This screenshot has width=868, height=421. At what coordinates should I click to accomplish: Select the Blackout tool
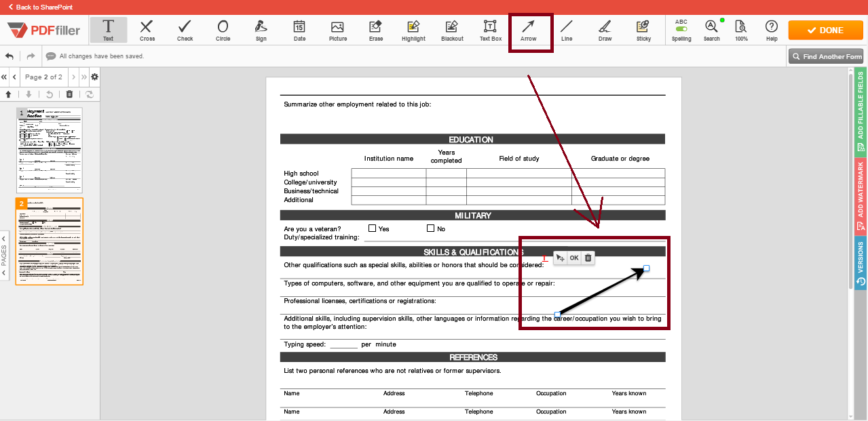(451, 30)
